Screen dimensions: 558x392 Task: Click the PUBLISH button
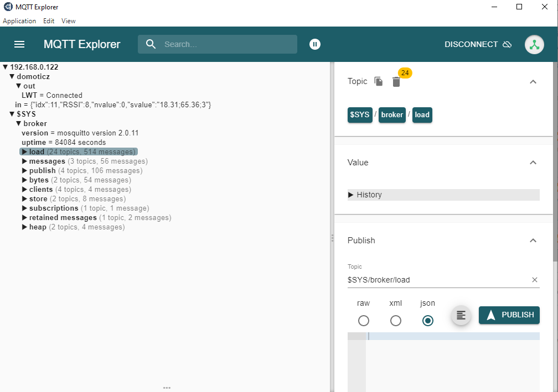[509, 315]
